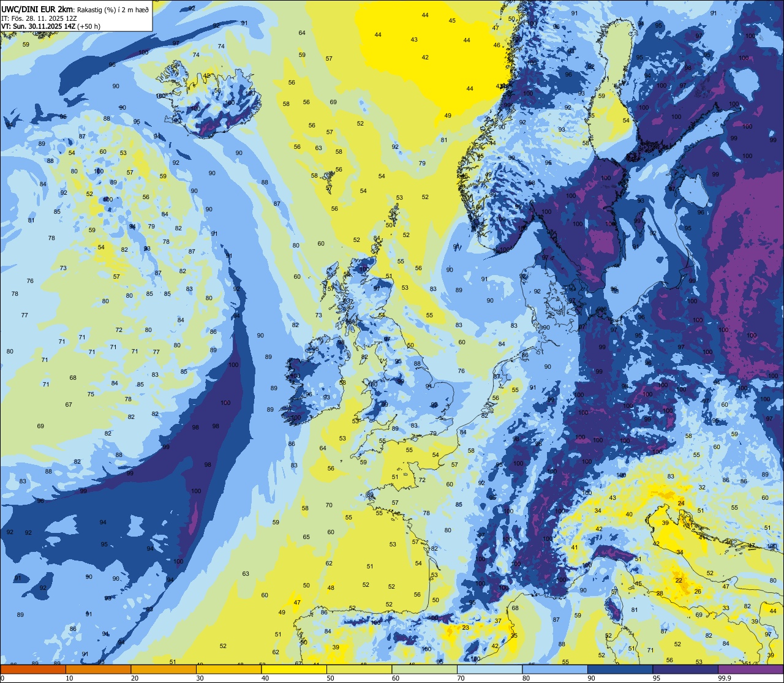Viewport: 784px width, 683px height.
Task: Click the legend tick label '40' under the colorbar
Action: (x=265, y=678)
